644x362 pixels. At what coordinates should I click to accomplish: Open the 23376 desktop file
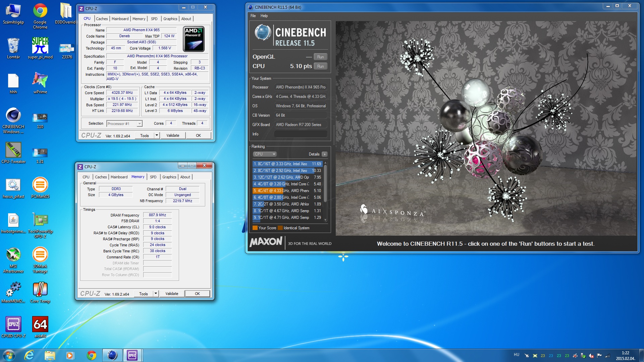point(67,51)
